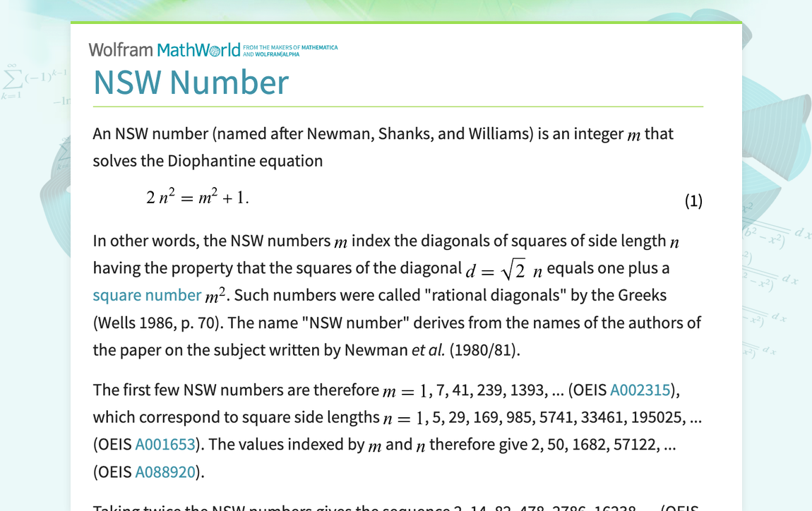The height and width of the screenshot is (511, 812).
Task: Click the green divider bar under the title
Action: coord(398,106)
